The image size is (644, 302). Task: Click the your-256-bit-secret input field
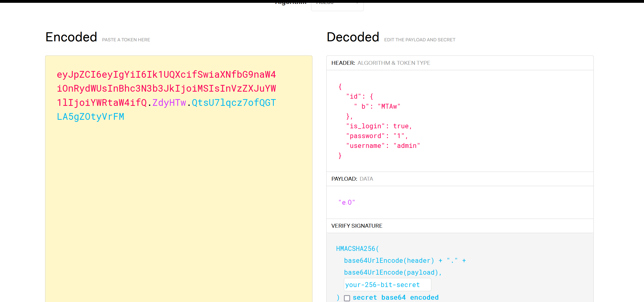pos(387,284)
